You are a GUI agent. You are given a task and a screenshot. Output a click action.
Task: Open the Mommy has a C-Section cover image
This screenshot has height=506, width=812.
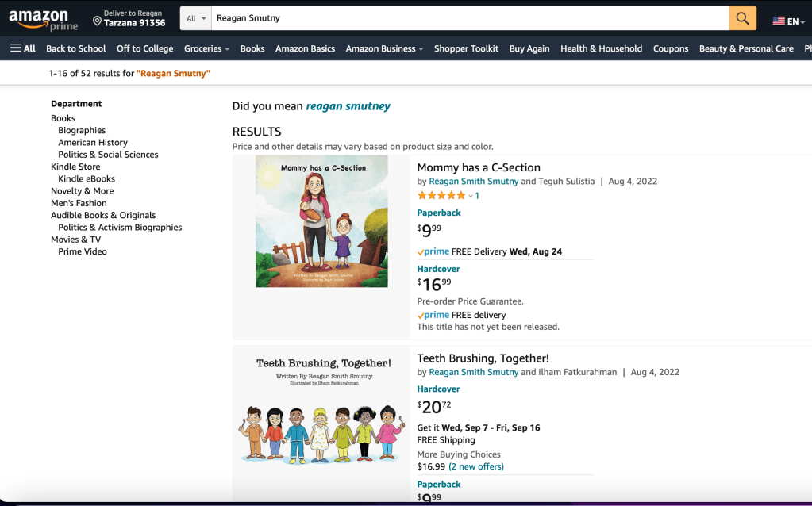[321, 221]
